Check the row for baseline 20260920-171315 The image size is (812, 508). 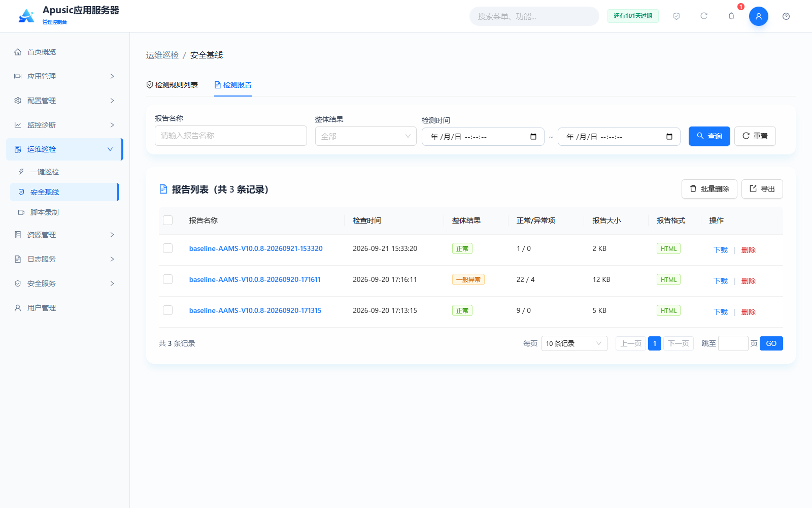point(168,310)
